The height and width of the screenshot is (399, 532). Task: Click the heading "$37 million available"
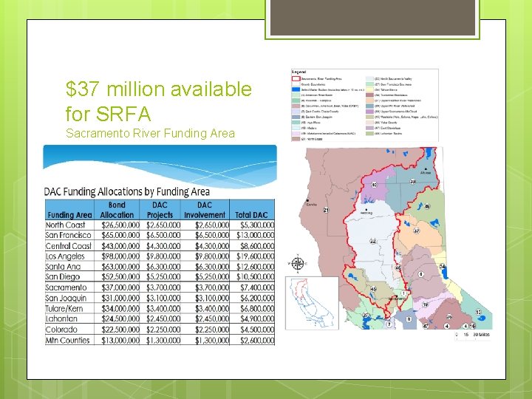pos(158,89)
